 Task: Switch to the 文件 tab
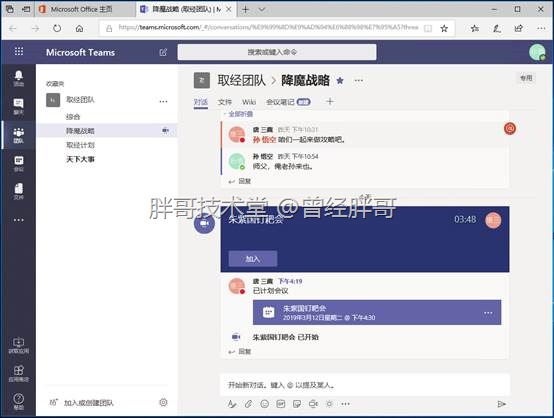tap(225, 102)
